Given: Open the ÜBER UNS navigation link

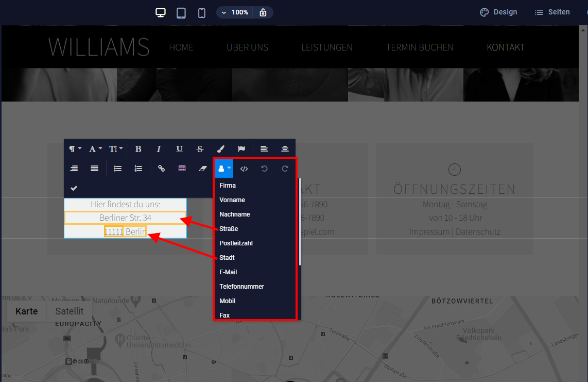Looking at the screenshot, I should pyautogui.click(x=248, y=47).
